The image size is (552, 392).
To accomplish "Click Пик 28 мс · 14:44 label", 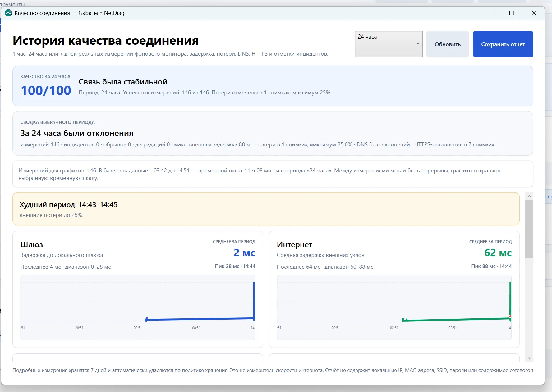I will pyautogui.click(x=235, y=267).
